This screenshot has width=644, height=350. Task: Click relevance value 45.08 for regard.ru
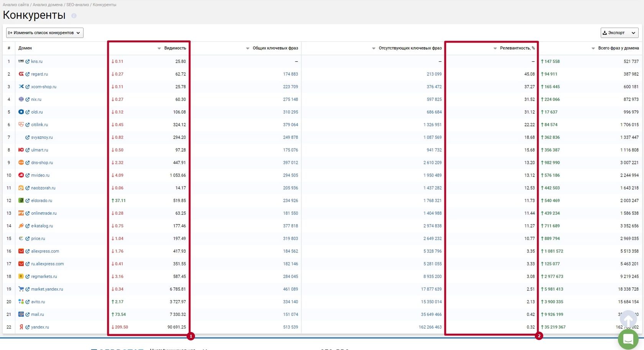529,74
